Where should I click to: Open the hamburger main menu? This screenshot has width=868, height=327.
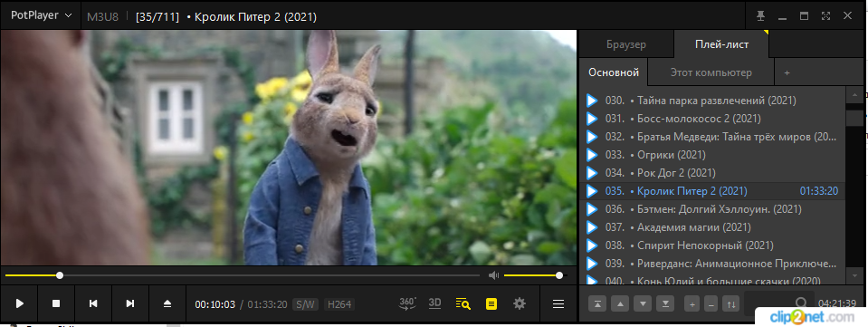point(558,303)
